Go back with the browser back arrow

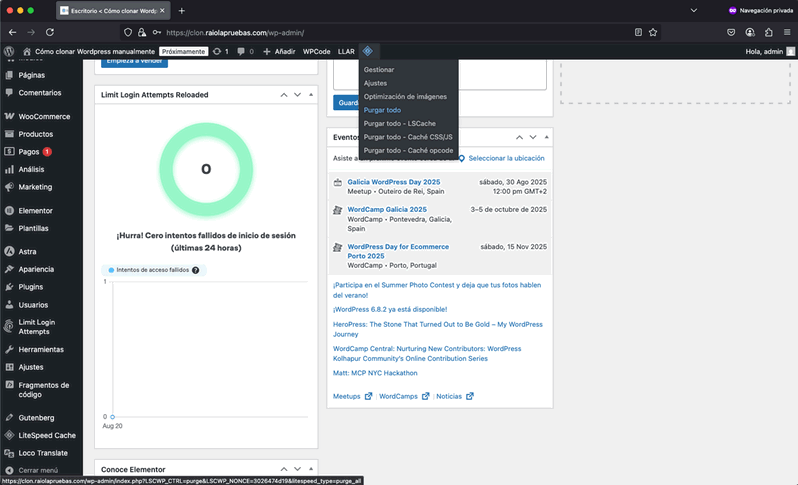point(13,32)
